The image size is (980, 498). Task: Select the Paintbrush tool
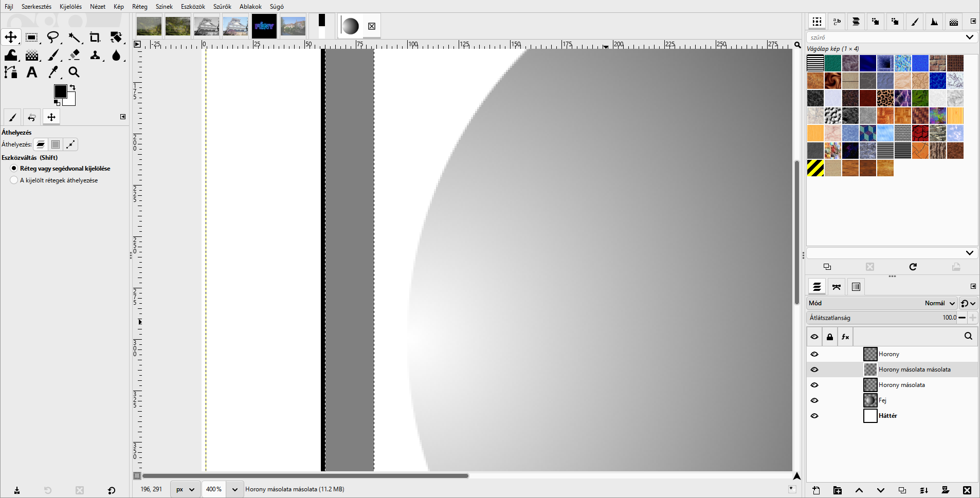(53, 55)
